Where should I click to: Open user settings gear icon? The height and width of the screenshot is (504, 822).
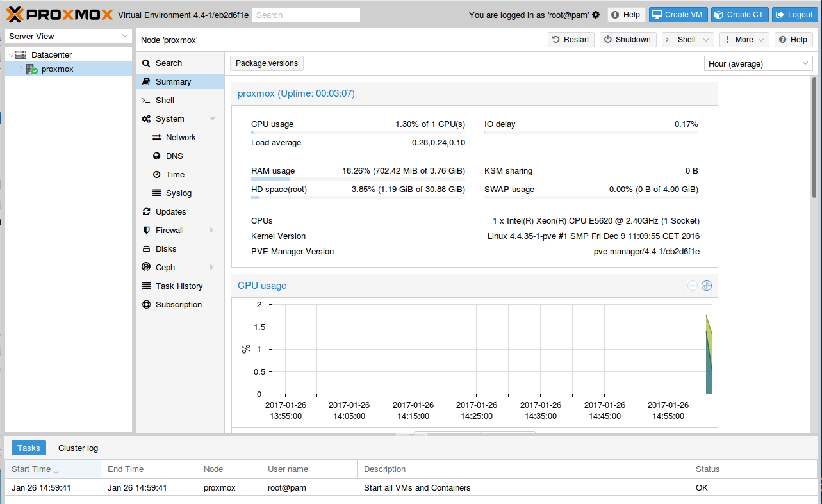click(x=596, y=15)
